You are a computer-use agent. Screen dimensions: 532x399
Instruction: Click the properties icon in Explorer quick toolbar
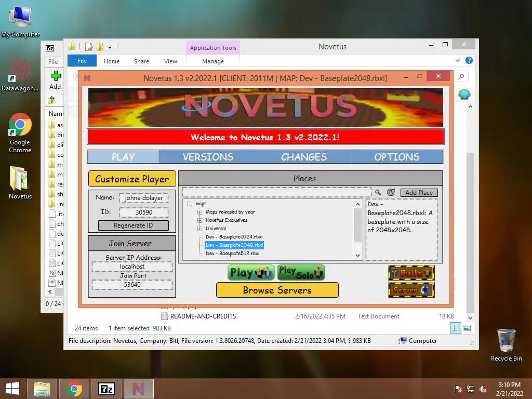pyautogui.click(x=89, y=46)
